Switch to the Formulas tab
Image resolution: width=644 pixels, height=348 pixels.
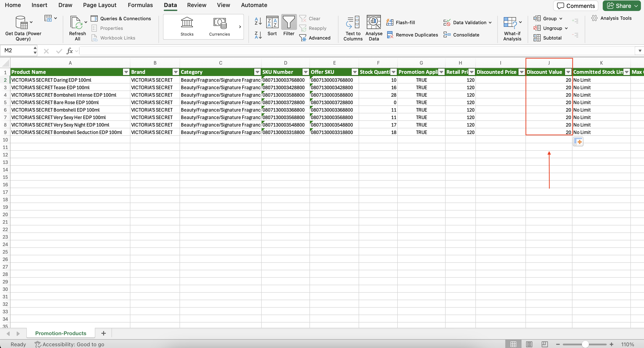[x=140, y=5]
